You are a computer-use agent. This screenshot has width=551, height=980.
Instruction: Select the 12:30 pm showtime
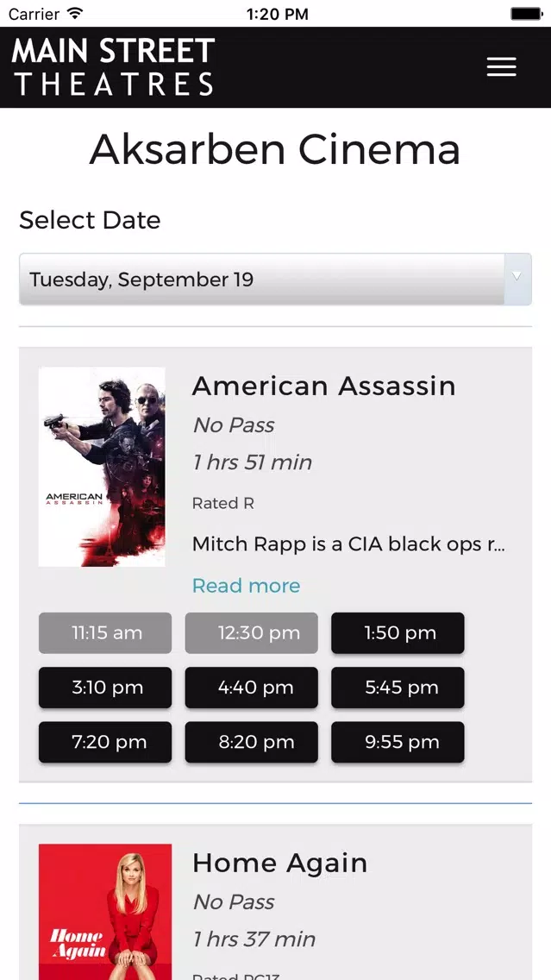coord(252,633)
